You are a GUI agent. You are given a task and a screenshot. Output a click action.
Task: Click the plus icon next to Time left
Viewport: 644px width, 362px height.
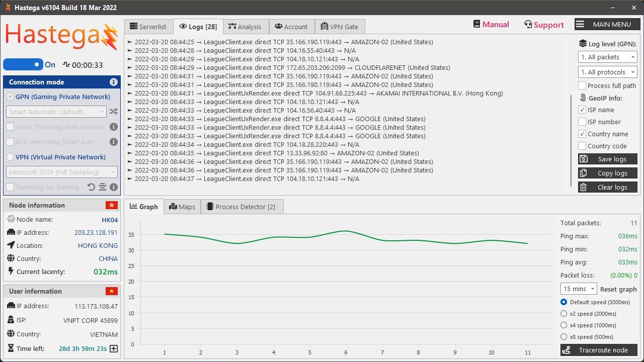[114, 348]
